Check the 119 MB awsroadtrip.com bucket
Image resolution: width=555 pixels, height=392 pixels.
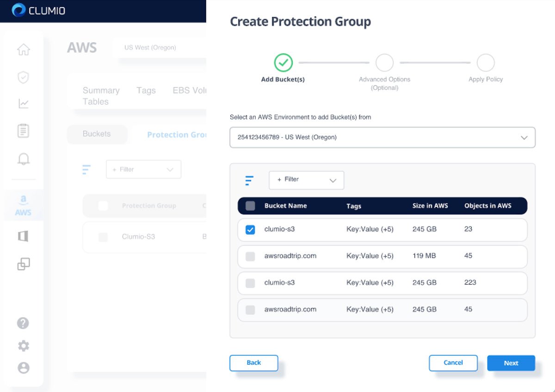(250, 257)
